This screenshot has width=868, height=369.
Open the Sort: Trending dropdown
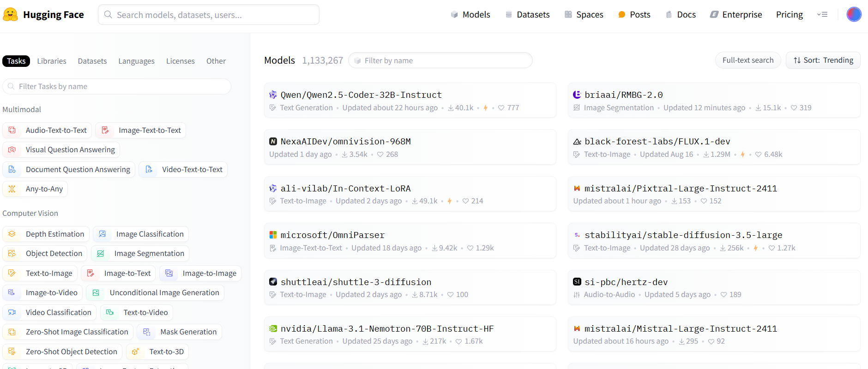(823, 60)
